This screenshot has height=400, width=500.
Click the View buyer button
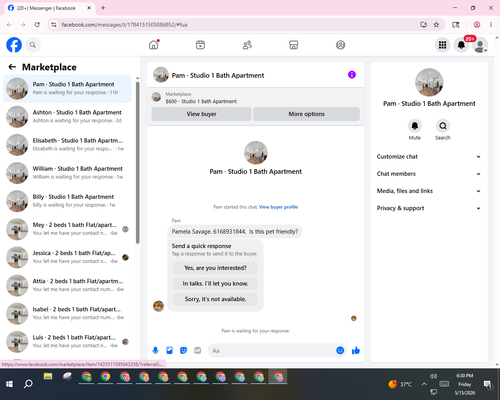coord(201,114)
